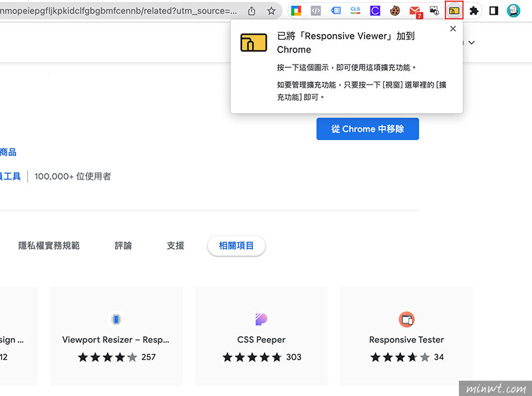This screenshot has height=396, width=532.
Task: Remove extension with 從 Chrome 中移除 button
Action: (x=368, y=128)
